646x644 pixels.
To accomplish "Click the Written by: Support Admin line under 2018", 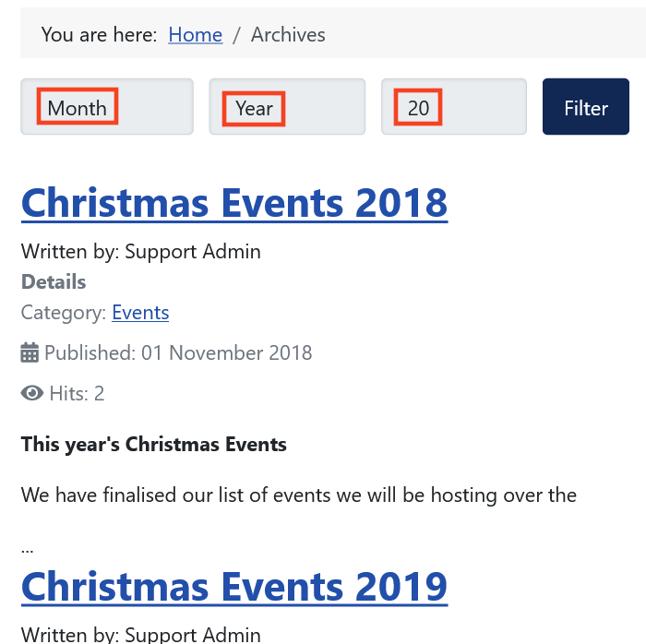I will click(141, 252).
